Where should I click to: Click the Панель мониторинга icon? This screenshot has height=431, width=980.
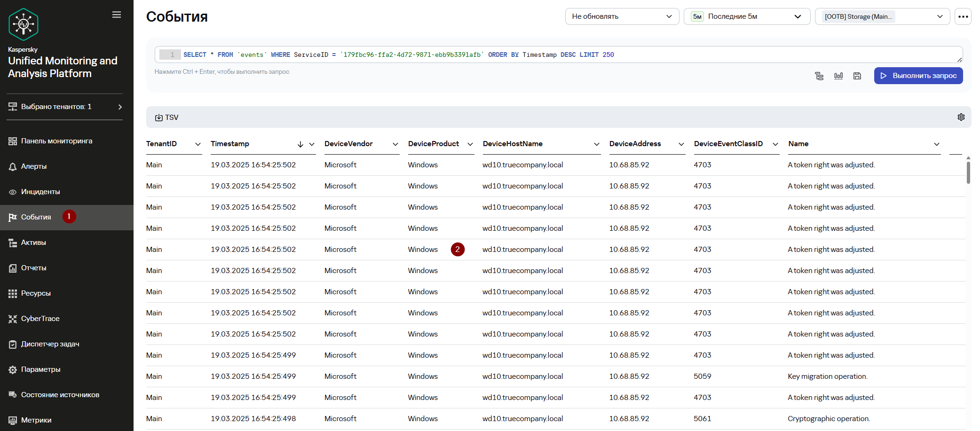point(13,141)
